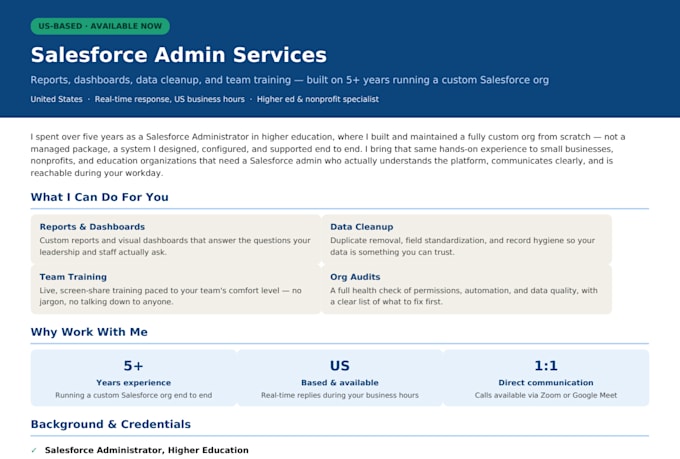Click description 'Custom reports and visual dashboards'
The image size is (680, 459).
click(175, 246)
